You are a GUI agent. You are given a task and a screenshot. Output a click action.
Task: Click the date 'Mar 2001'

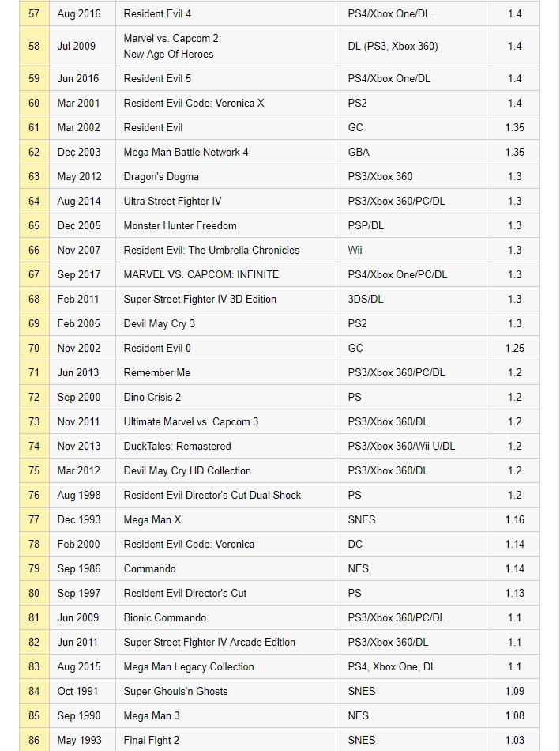pyautogui.click(x=78, y=103)
